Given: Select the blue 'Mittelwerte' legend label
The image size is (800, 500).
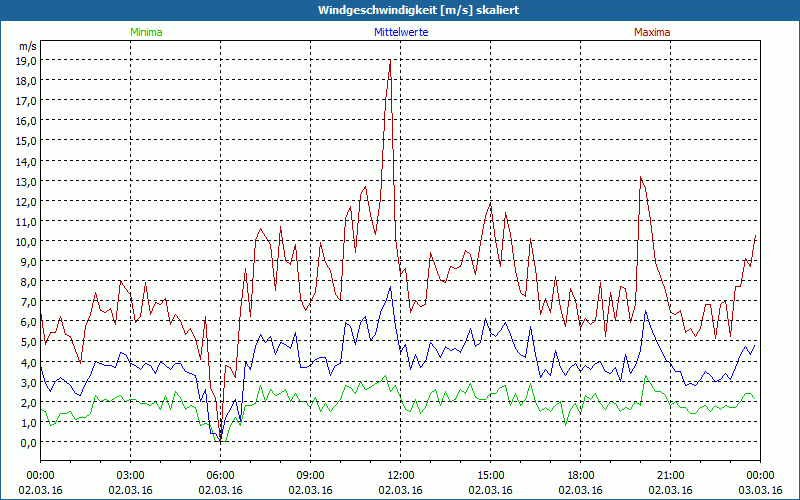Looking at the screenshot, I should 401,32.
